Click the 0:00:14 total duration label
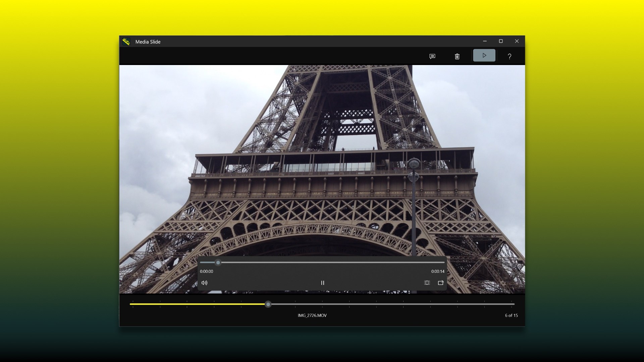This screenshot has width=644, height=362. click(438, 271)
